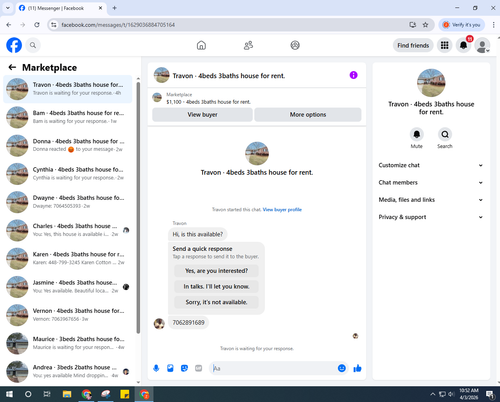The width and height of the screenshot is (500, 402).
Task: Click the View buyer button
Action: (x=202, y=115)
